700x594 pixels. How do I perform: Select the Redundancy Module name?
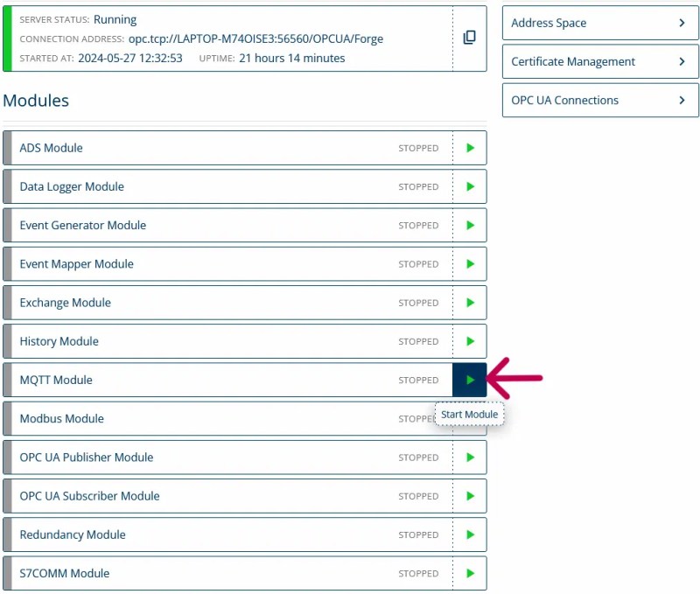point(73,535)
